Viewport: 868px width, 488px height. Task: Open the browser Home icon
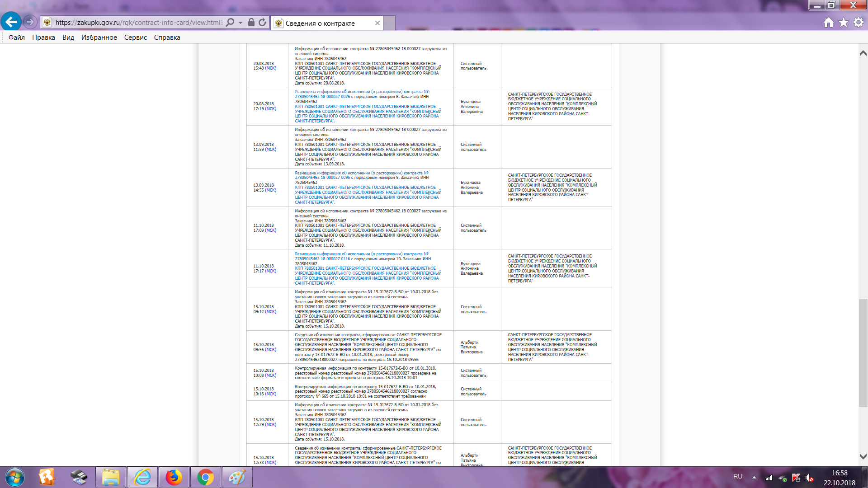point(828,23)
